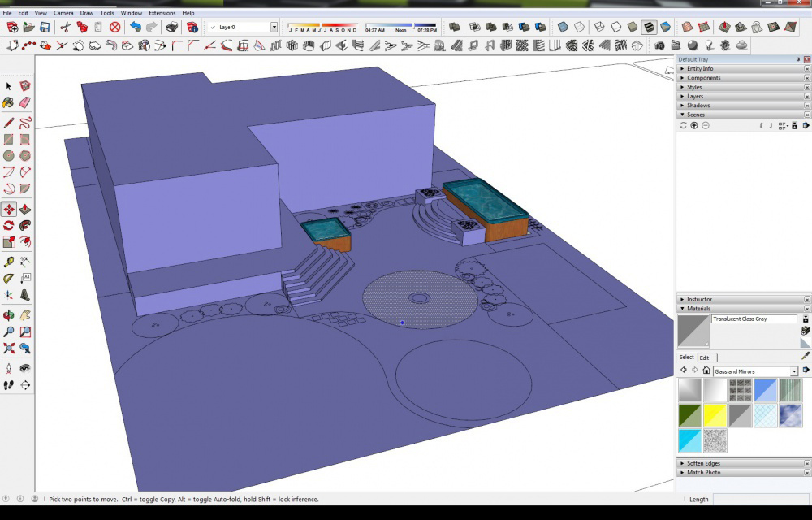Viewport: 812px width, 520px height.
Task: Select the Select arrow tool
Action: [9, 86]
